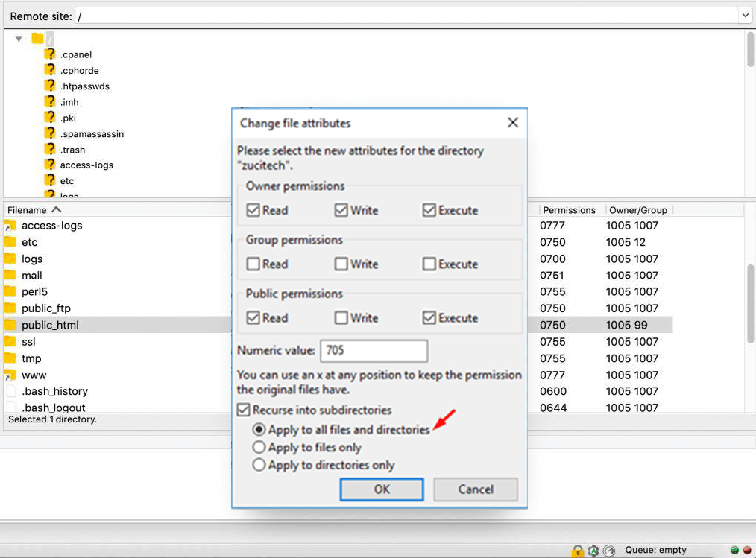Open the Remote site path dropdown
The width and height of the screenshot is (756, 558).
click(x=745, y=16)
